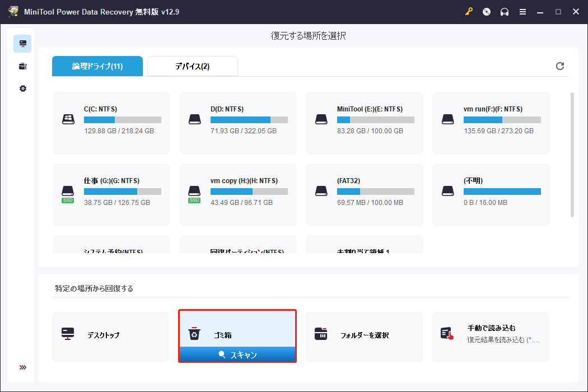Click the (不明) partition usage bar

pyautogui.click(x=502, y=192)
